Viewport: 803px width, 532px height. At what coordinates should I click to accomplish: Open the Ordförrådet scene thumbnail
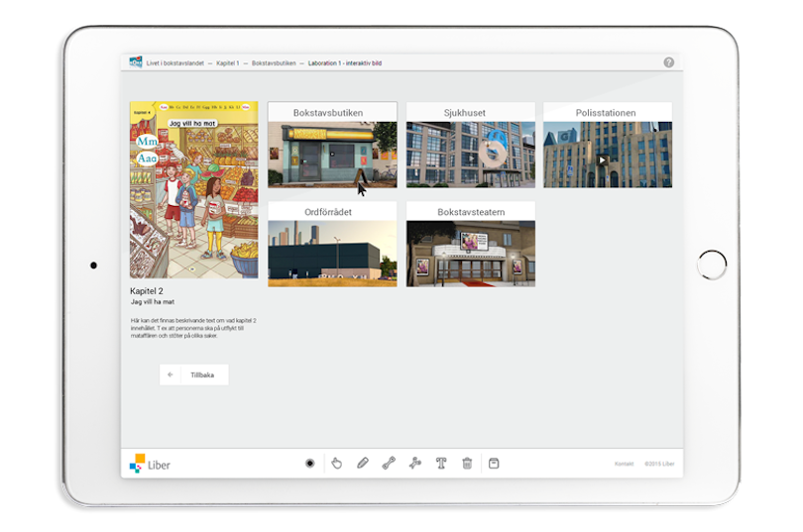point(332,253)
